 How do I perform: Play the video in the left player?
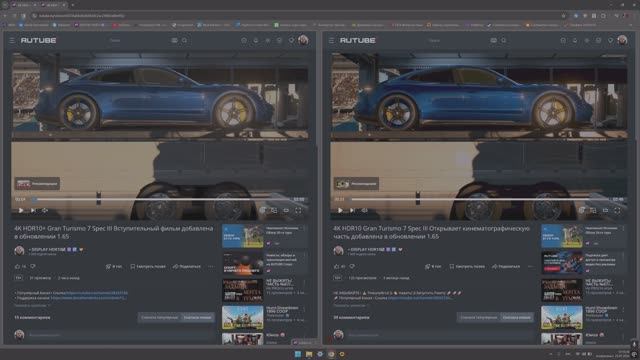[20, 211]
